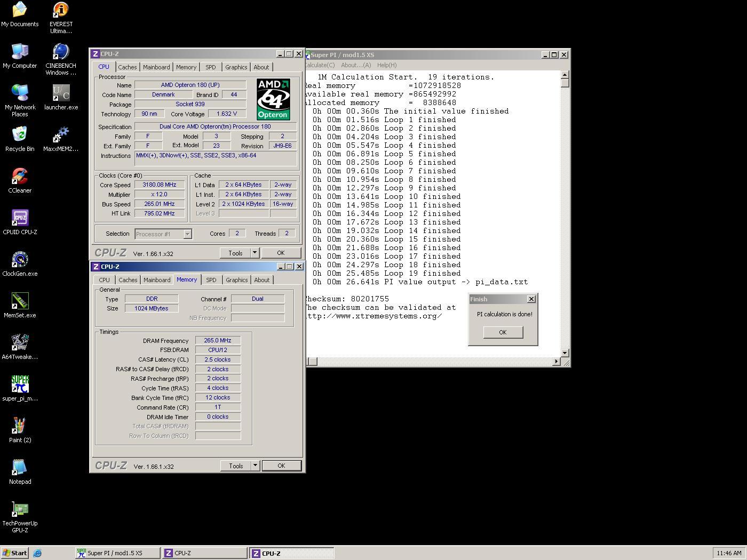Click the Super PI scroll down arrow
Image resolution: width=747 pixels, height=560 pixels.
[x=565, y=353]
